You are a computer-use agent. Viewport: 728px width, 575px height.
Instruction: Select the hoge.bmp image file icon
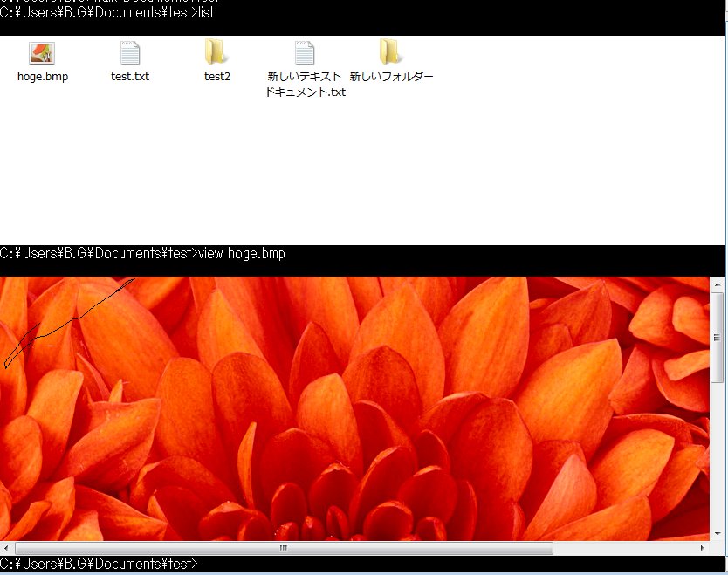[42, 53]
